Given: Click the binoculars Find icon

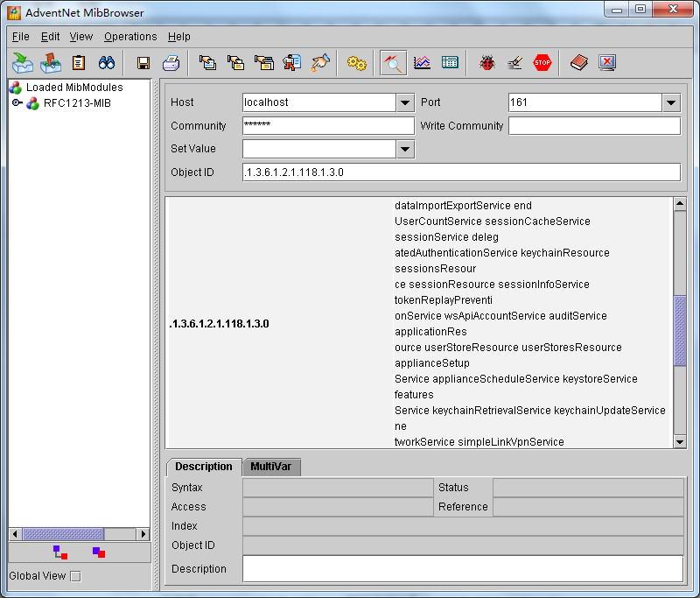Looking at the screenshot, I should (107, 62).
